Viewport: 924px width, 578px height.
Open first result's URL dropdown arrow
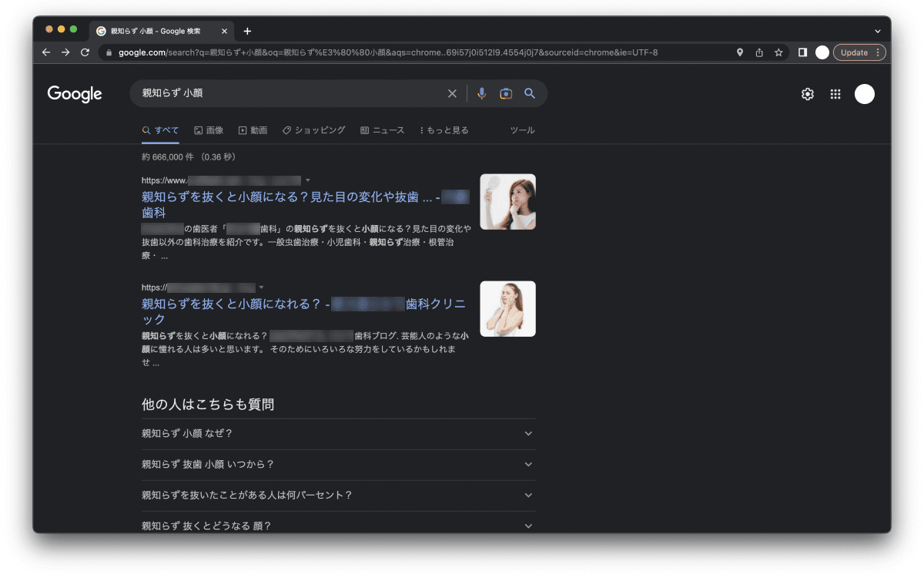[x=308, y=180]
